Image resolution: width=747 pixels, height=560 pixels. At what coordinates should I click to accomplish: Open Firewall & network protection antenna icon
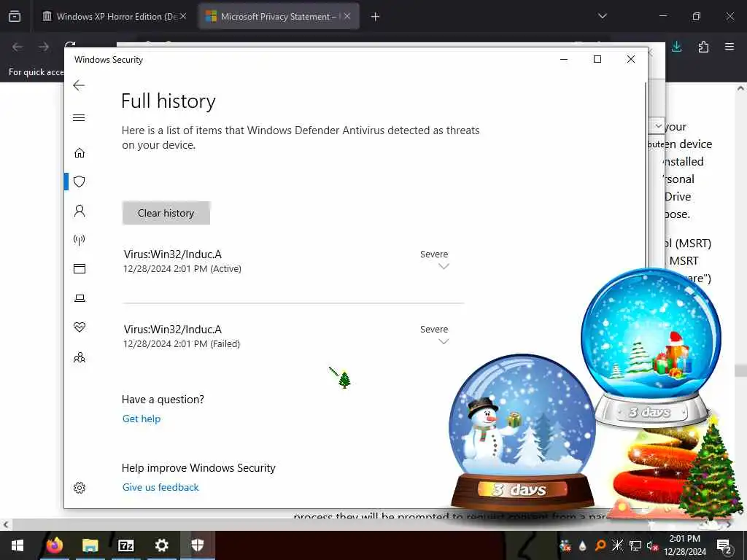[x=80, y=239]
